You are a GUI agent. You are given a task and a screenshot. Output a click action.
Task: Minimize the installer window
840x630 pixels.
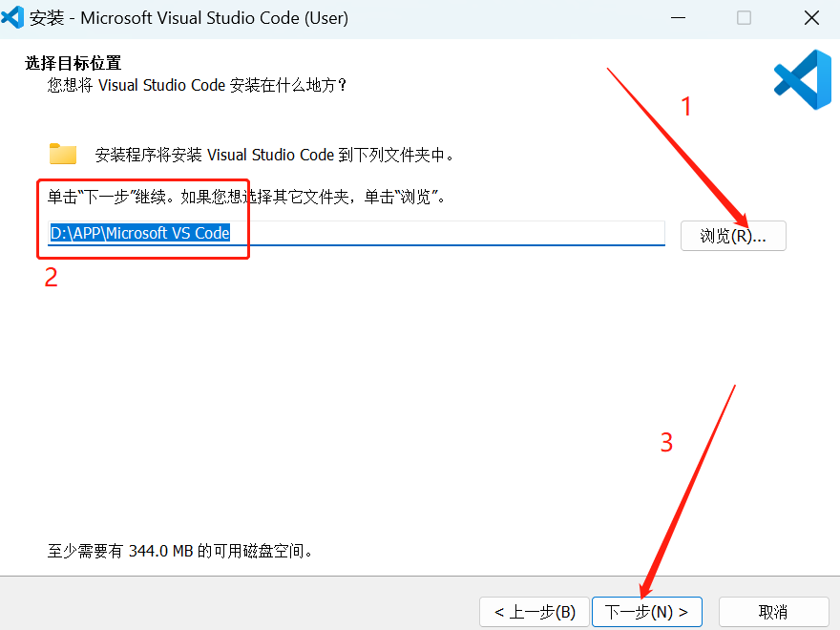pos(678,17)
